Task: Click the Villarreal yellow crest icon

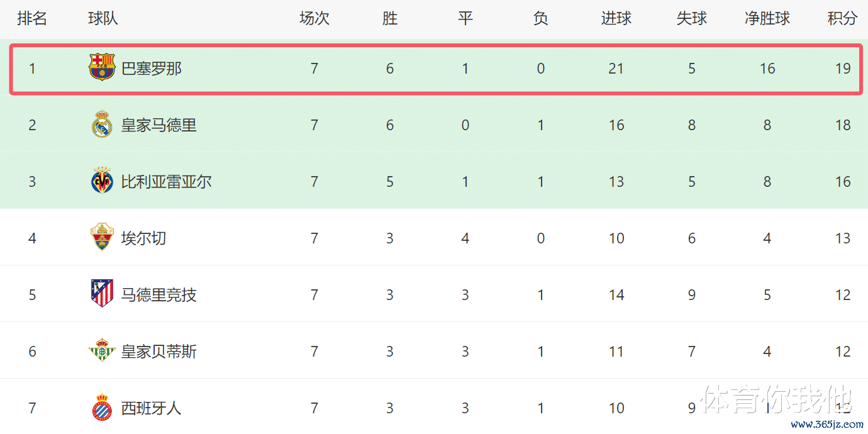Action: 102,181
